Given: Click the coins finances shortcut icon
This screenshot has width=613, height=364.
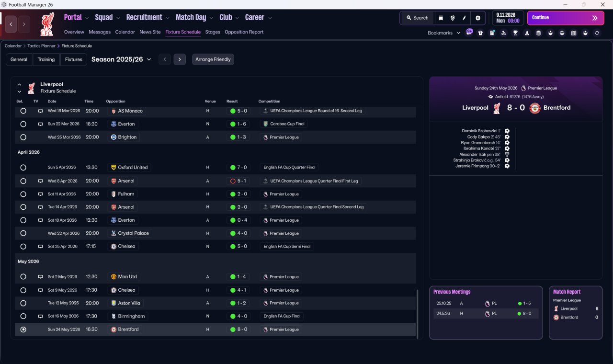Looking at the screenshot, I should click(x=539, y=33).
